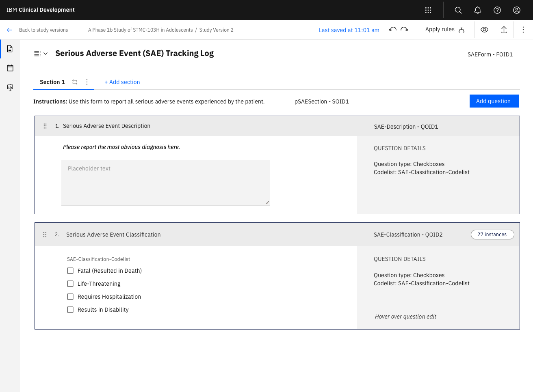Toggle preview eye icon in toolbar

[x=484, y=30]
